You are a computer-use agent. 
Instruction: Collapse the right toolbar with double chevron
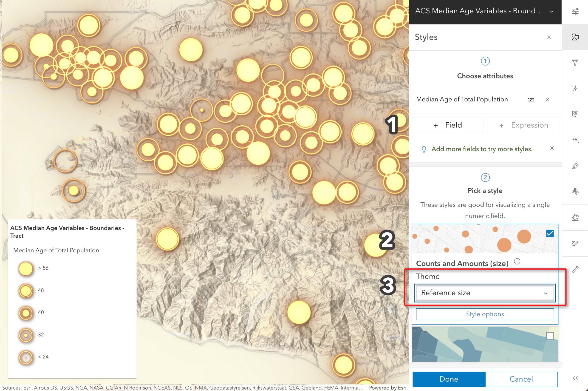coord(575,378)
